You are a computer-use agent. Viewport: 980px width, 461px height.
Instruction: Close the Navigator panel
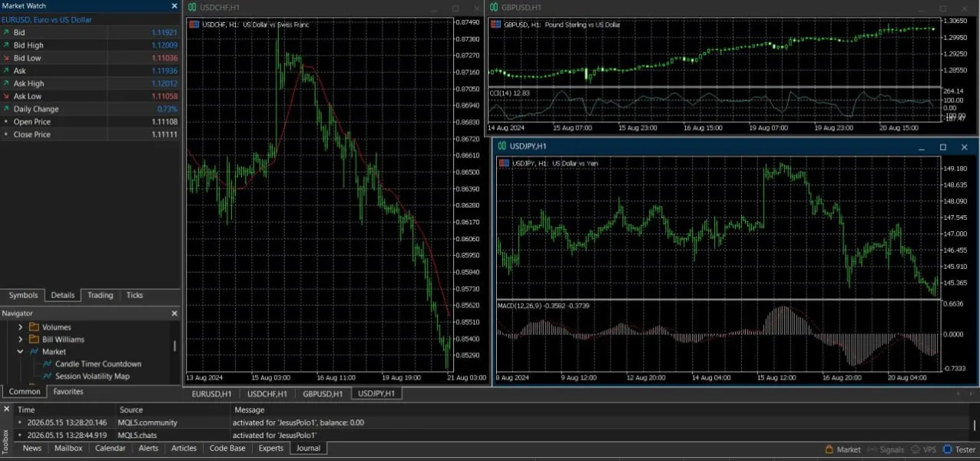tap(174, 313)
